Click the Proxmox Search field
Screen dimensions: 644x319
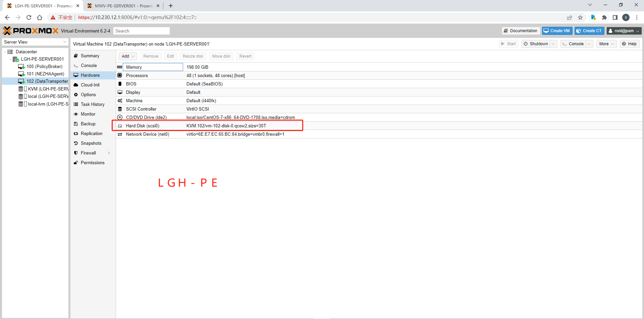pyautogui.click(x=141, y=31)
